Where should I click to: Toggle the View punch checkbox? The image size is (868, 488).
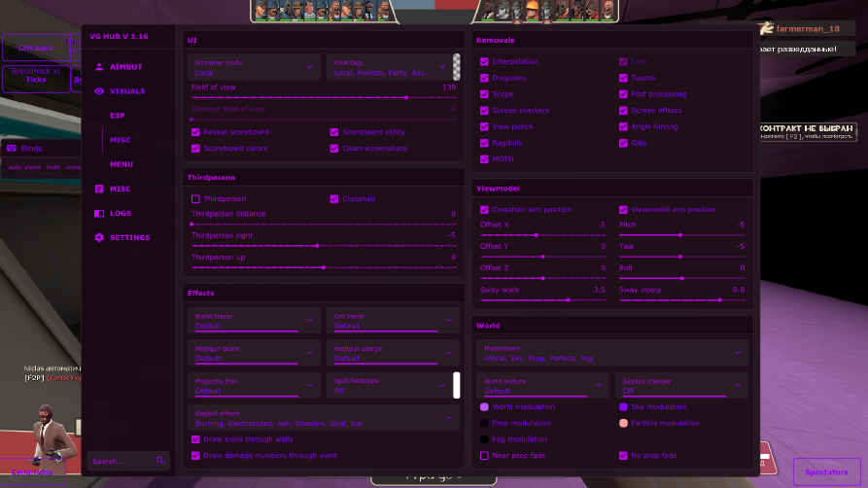[x=484, y=126]
